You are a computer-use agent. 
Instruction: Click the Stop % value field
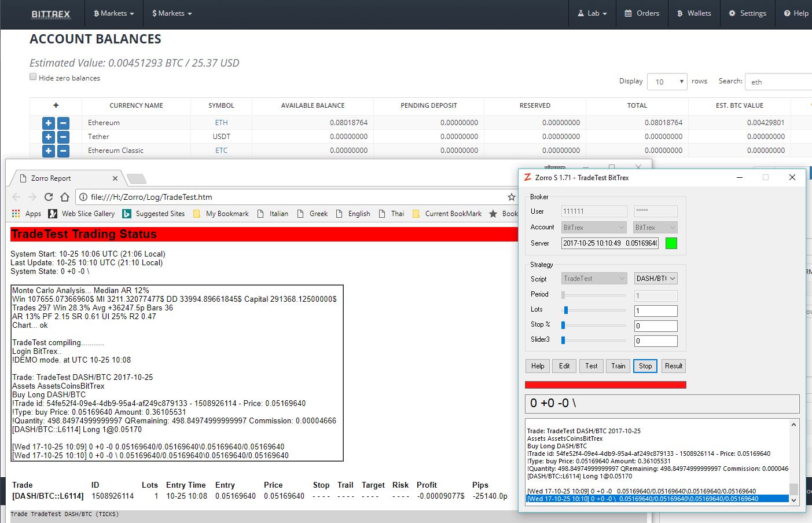click(x=656, y=326)
